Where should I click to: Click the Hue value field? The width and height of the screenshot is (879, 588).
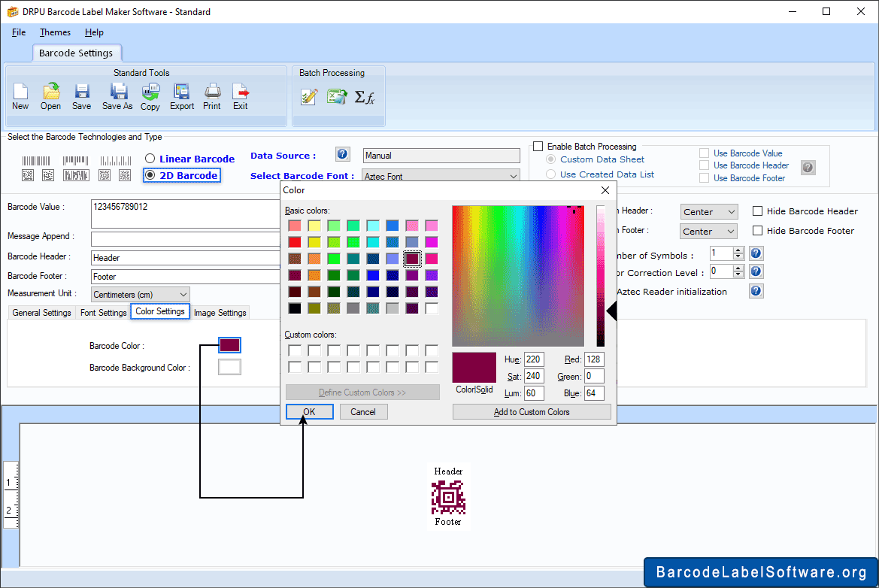click(x=534, y=359)
